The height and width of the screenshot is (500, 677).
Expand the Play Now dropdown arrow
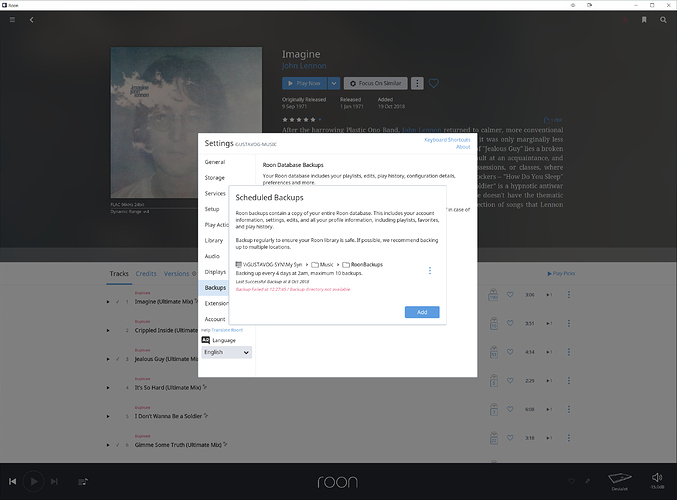pyautogui.click(x=334, y=83)
